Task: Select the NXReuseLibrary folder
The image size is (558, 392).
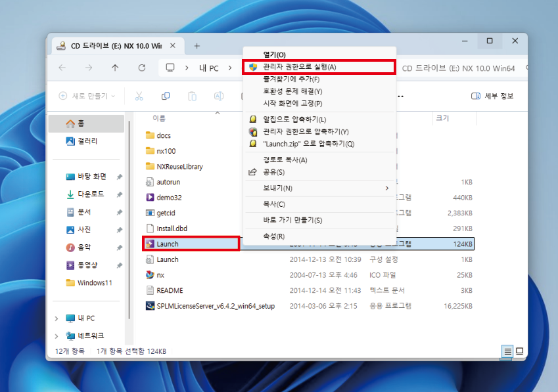Action: tap(174, 166)
